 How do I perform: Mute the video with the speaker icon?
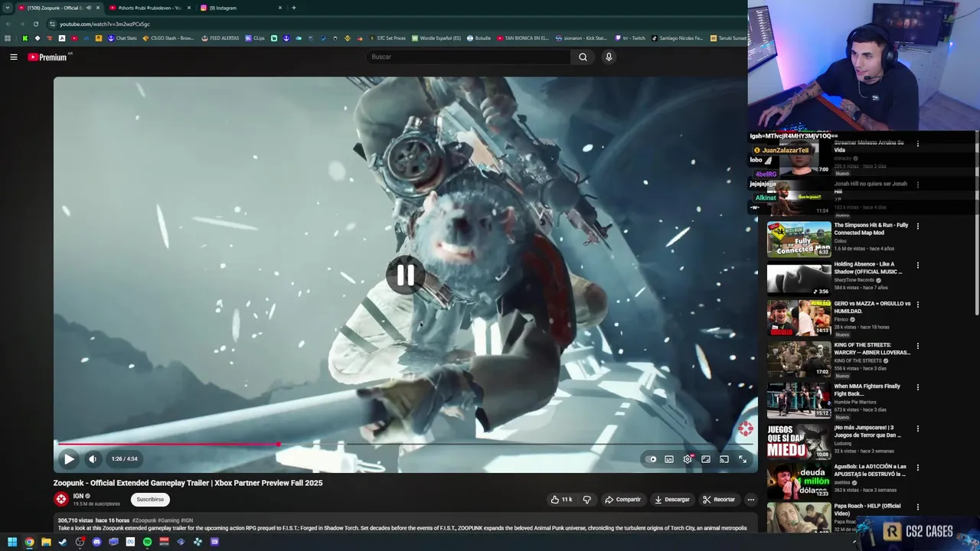[x=92, y=459]
